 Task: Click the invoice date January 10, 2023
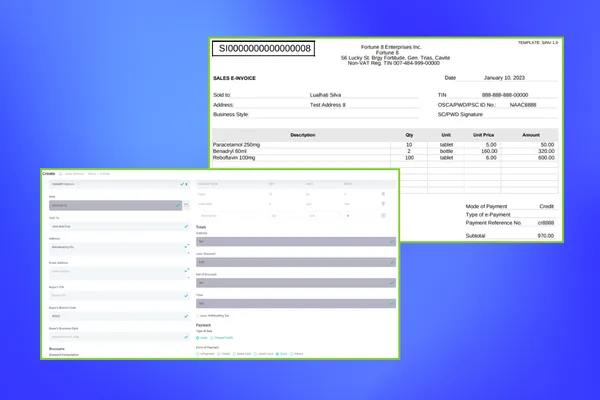(x=504, y=78)
